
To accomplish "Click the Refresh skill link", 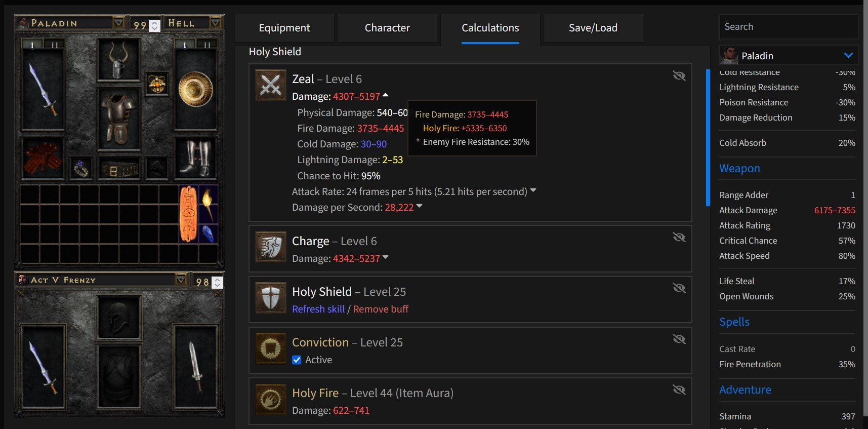I will [318, 309].
